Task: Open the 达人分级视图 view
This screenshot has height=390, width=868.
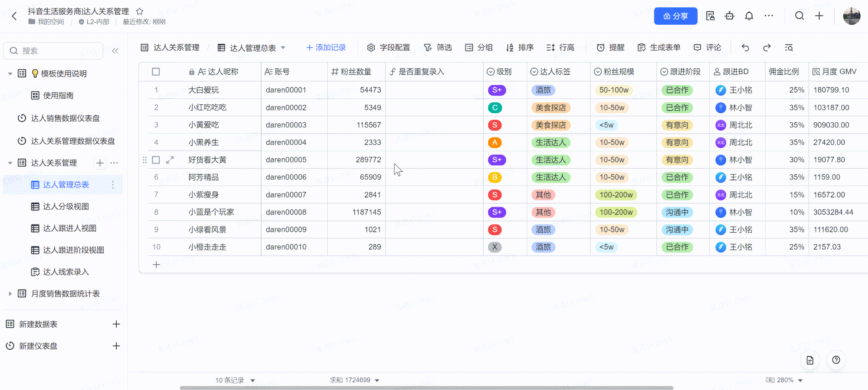Action: [66, 206]
